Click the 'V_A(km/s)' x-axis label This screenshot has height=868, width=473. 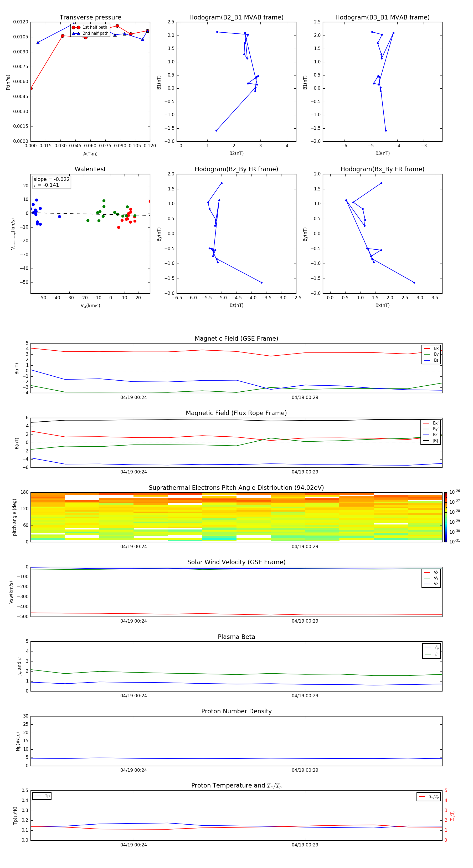click(x=90, y=306)
